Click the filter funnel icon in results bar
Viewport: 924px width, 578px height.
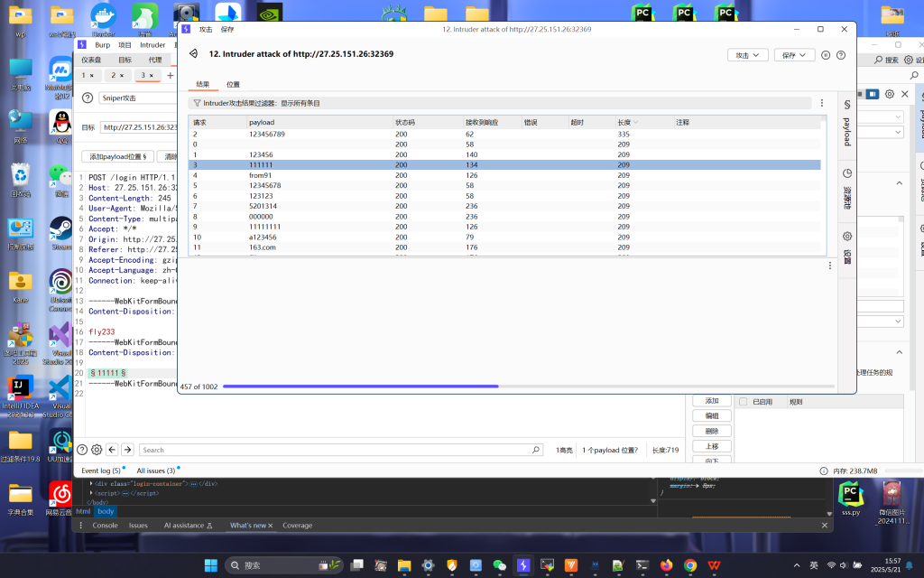(x=197, y=103)
